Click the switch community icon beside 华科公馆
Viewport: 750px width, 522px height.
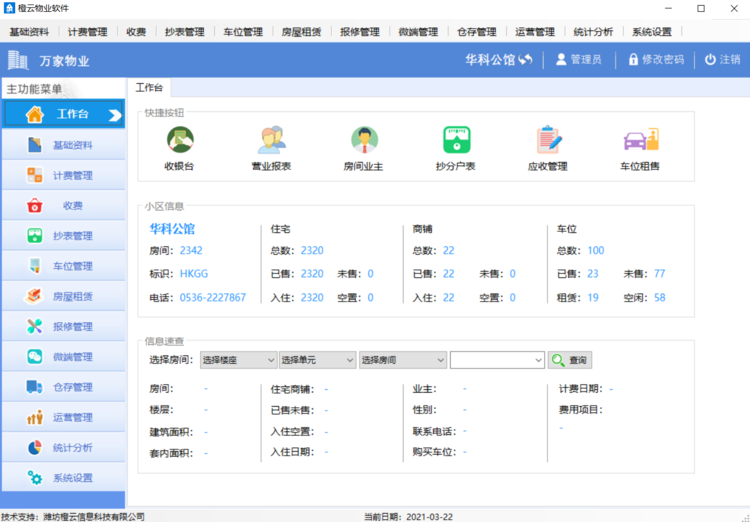click(x=525, y=60)
